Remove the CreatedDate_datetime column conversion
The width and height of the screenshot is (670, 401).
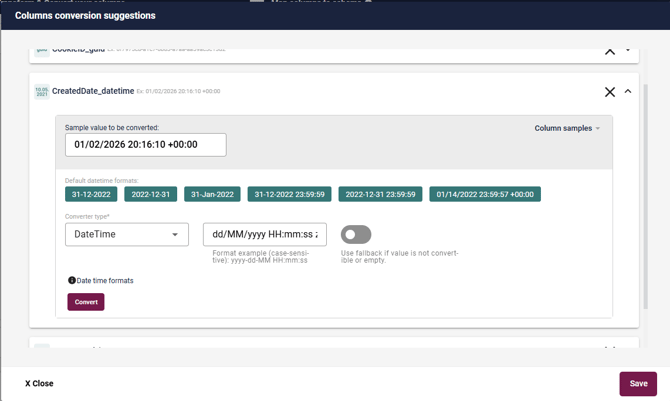pos(609,92)
